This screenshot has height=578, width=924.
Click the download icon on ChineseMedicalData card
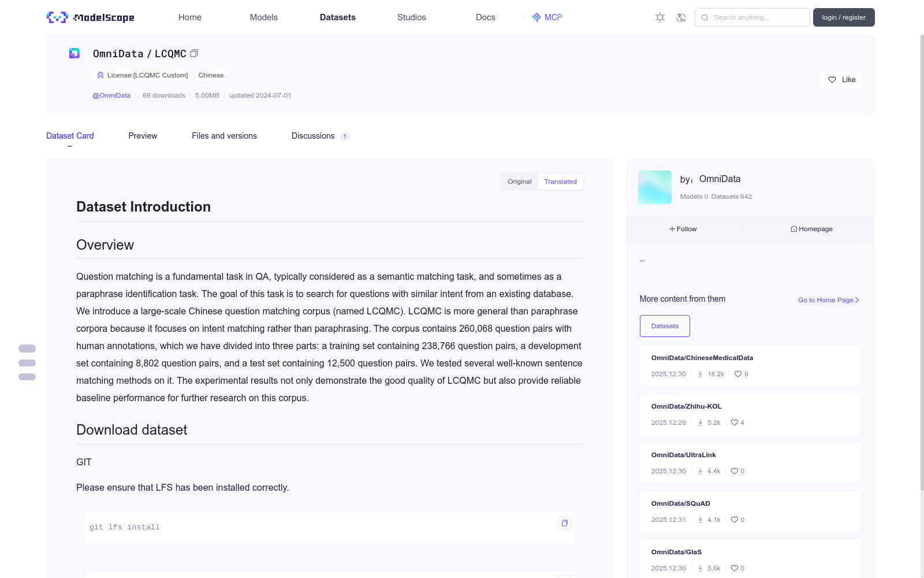[x=701, y=374]
